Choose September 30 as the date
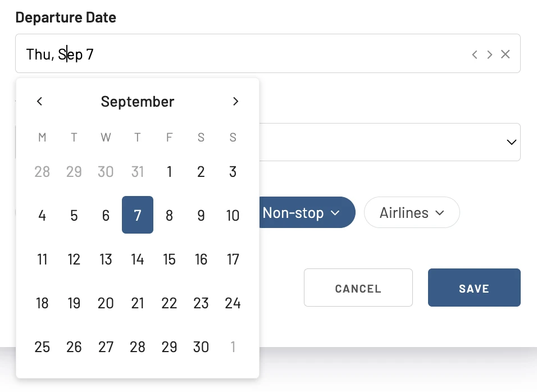The width and height of the screenshot is (537, 392). click(x=201, y=347)
